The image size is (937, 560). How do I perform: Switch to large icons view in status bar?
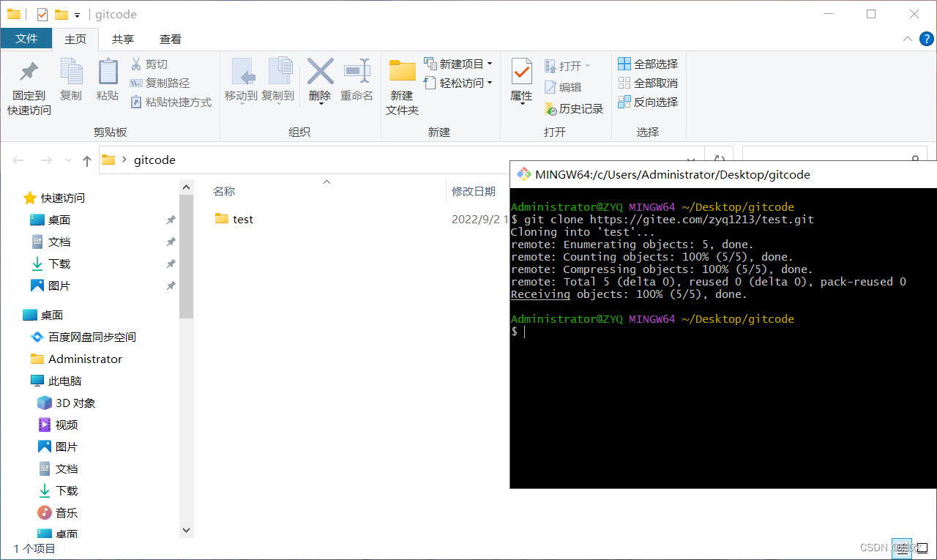click(922, 548)
